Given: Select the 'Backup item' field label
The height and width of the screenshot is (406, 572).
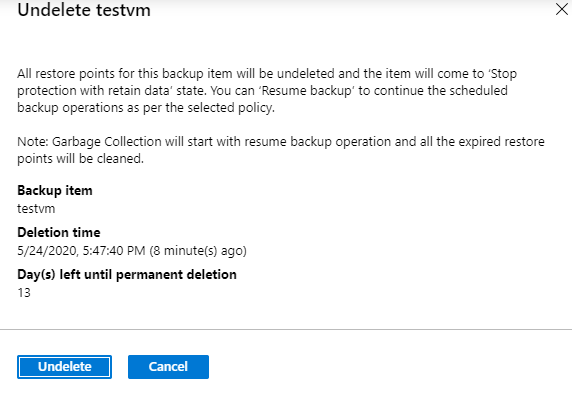Looking at the screenshot, I should point(55,190).
